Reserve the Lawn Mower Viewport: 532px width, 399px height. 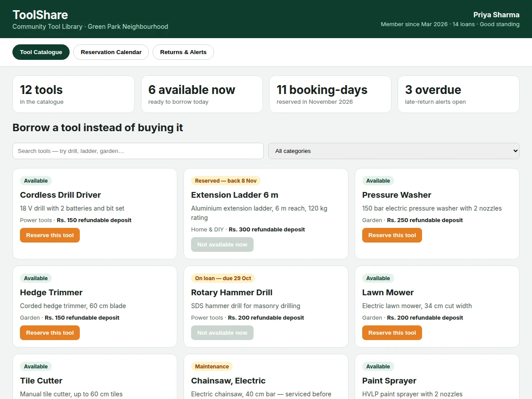(392, 332)
